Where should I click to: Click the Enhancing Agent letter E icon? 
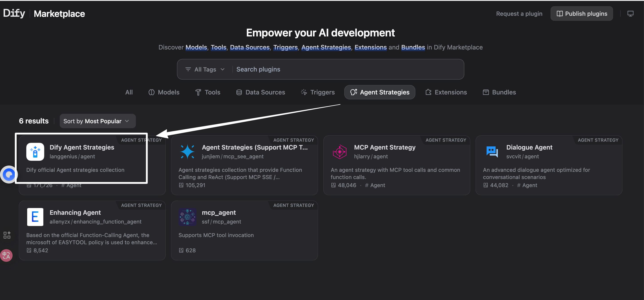pos(35,217)
